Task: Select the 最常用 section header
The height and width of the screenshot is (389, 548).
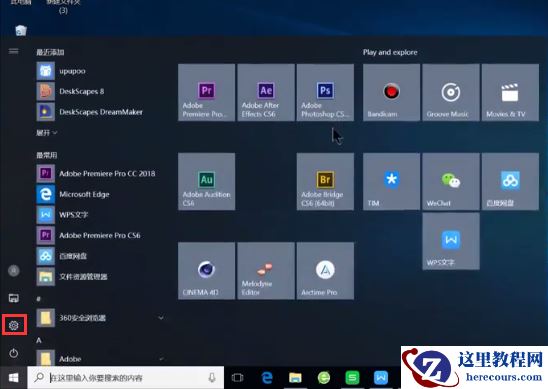Action: 46,155
